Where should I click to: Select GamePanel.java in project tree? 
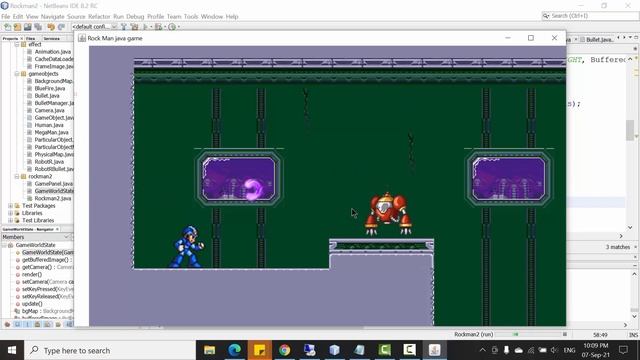pos(54,184)
